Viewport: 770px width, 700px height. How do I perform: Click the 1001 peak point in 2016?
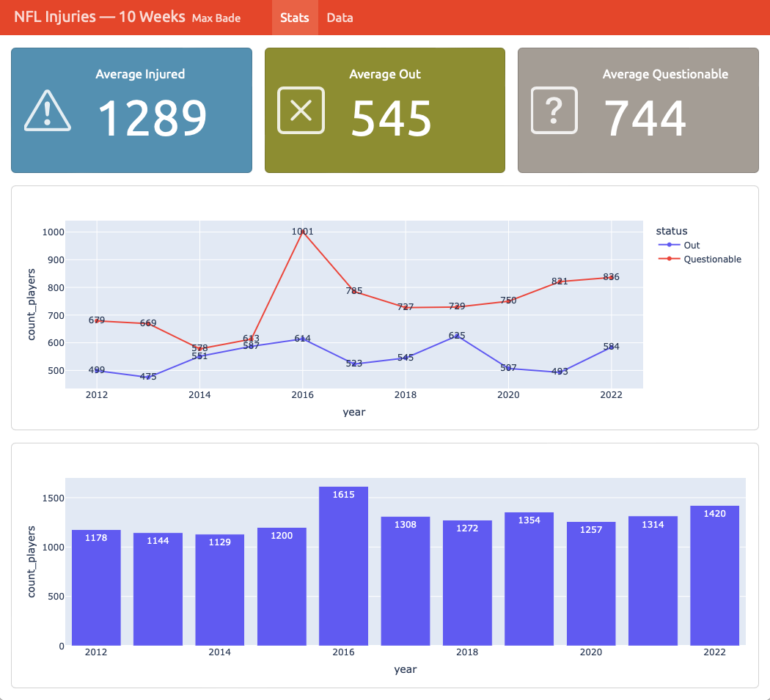[302, 232]
